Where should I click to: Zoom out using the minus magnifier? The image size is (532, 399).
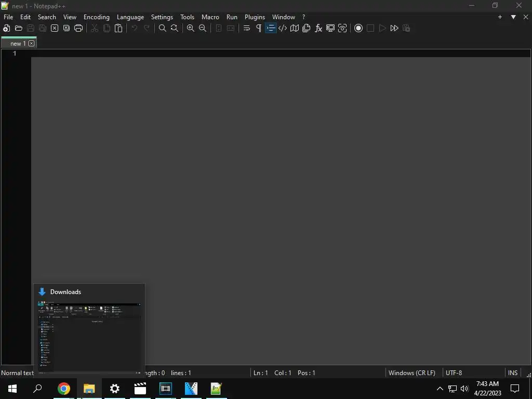(x=203, y=28)
